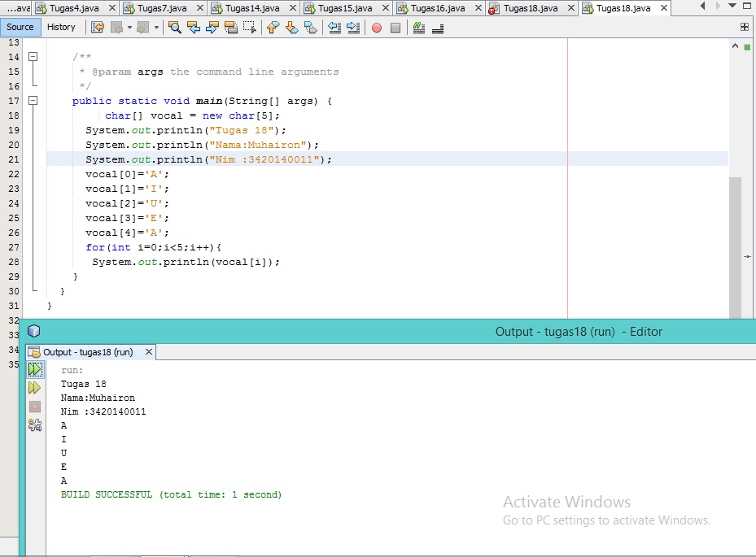Click the editor vertical scrollbar thumb
756x557 pixels.
point(735,247)
